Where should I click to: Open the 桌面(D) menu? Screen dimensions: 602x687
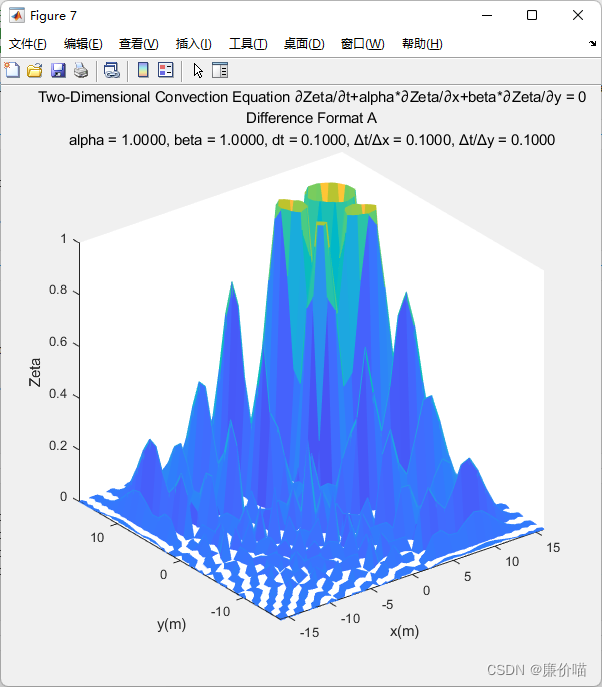(304, 44)
